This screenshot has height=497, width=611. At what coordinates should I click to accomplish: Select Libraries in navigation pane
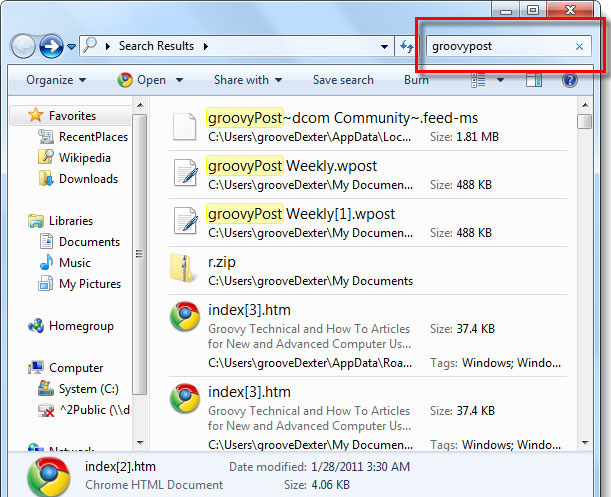(71, 221)
